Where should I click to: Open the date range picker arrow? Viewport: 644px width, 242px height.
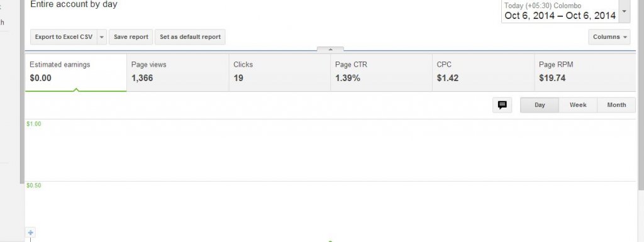click(x=625, y=11)
